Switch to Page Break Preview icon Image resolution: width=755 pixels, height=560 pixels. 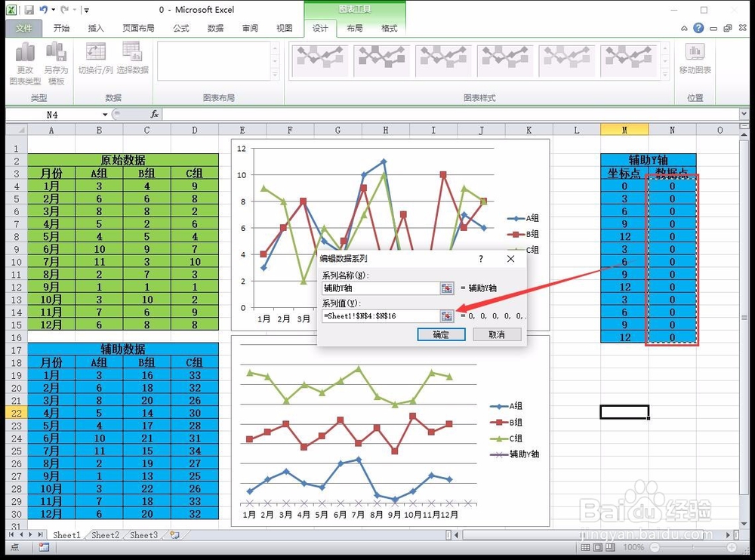point(610,547)
